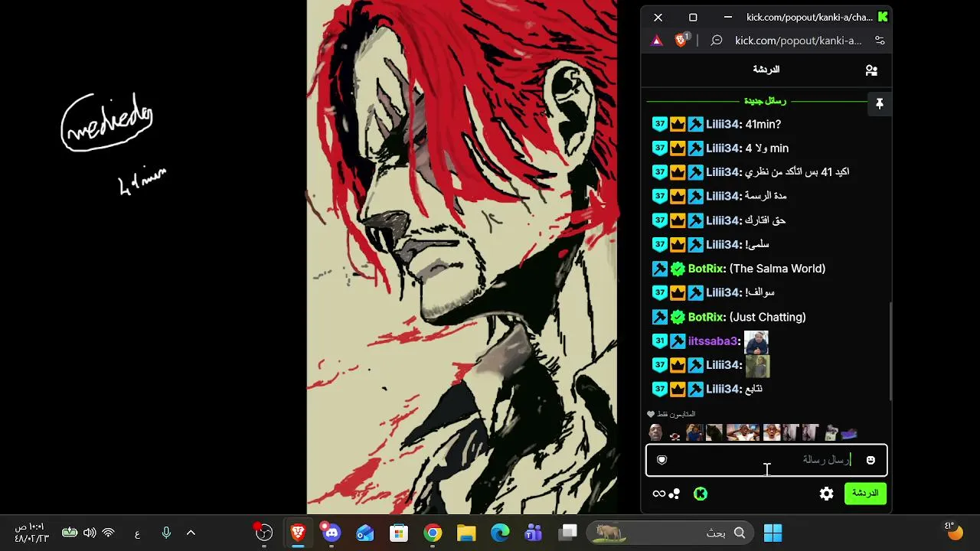This screenshot has height=551, width=980.
Task: Jump to new messages via رسائل جديدة
Action: coord(765,101)
